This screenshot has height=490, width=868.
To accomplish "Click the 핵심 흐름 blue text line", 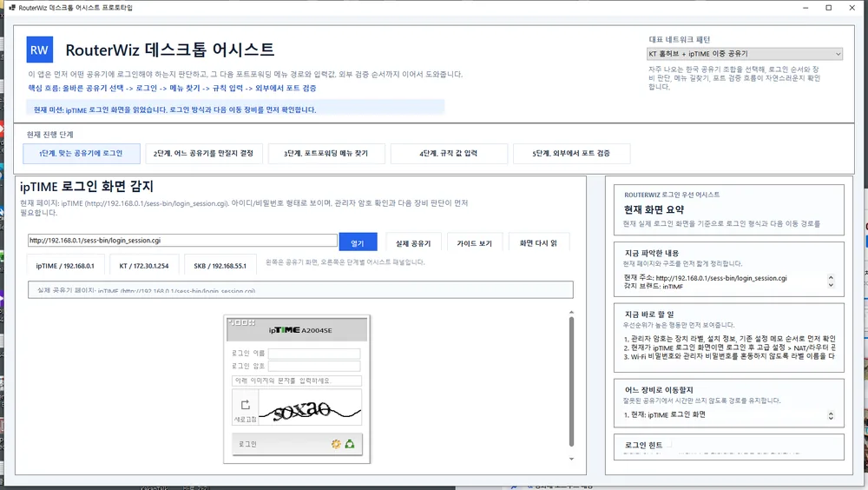I will (x=172, y=88).
